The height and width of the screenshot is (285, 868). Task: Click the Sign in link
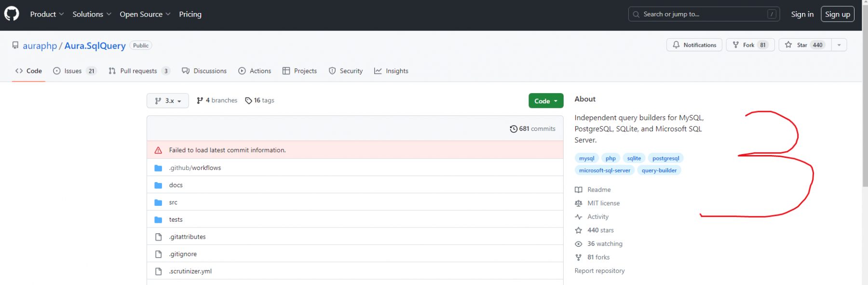802,14
